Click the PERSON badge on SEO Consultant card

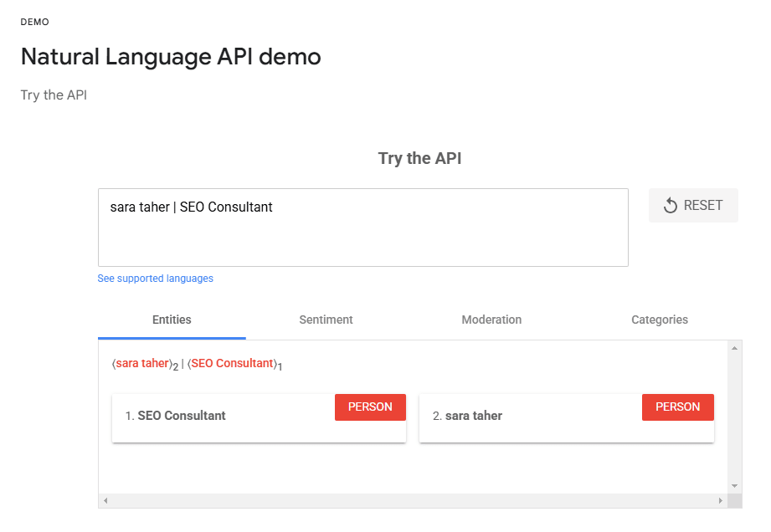coord(370,407)
